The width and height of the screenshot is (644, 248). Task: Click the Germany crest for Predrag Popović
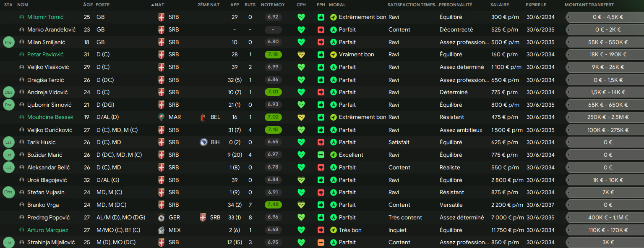point(162,217)
